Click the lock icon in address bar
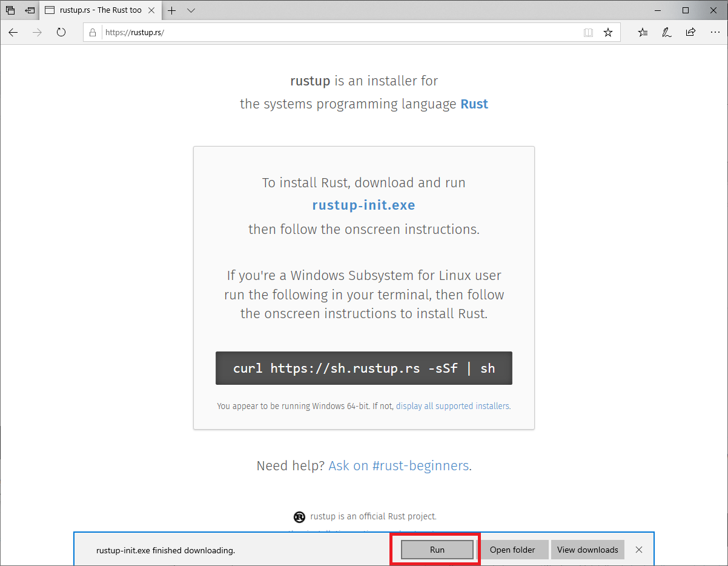The height and width of the screenshot is (566, 728). [x=93, y=33]
